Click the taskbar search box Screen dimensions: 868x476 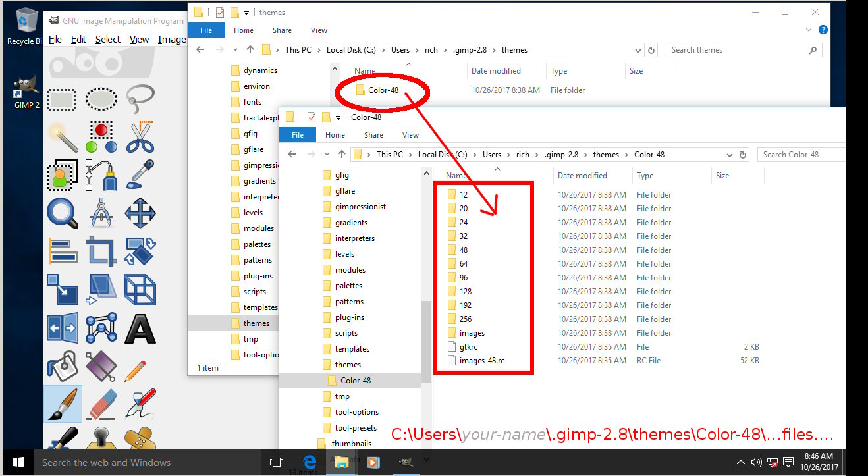(149, 463)
